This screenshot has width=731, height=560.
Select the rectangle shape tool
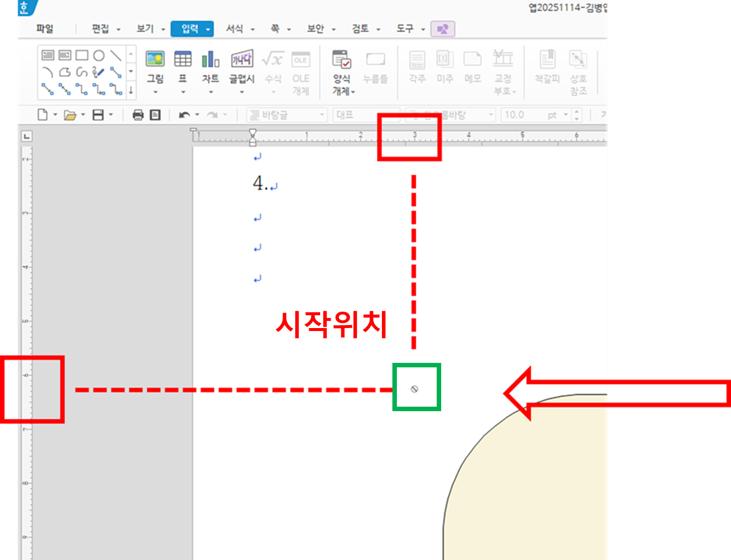click(x=82, y=55)
